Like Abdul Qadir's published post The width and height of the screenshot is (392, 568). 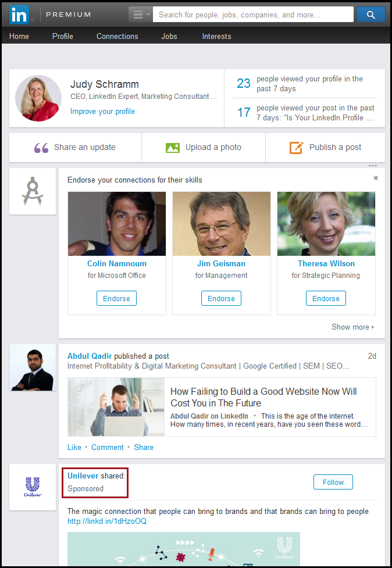pyautogui.click(x=74, y=447)
